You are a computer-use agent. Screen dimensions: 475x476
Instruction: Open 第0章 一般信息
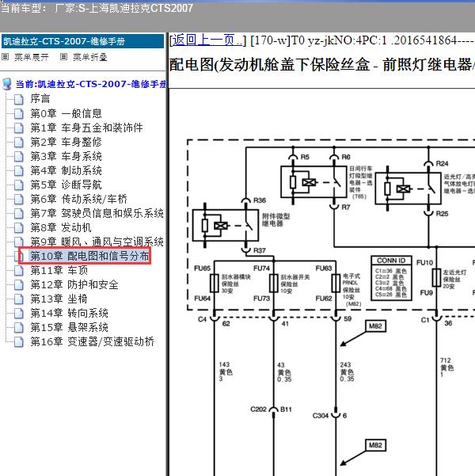[66, 113]
